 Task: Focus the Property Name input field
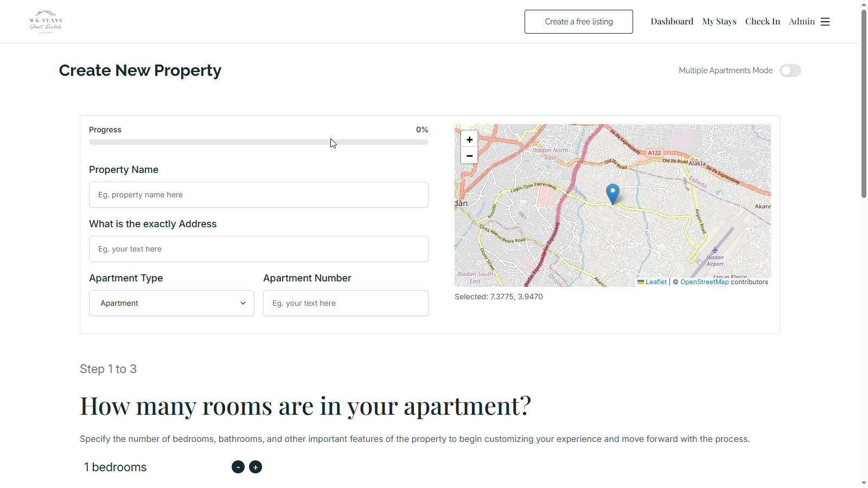tap(258, 195)
